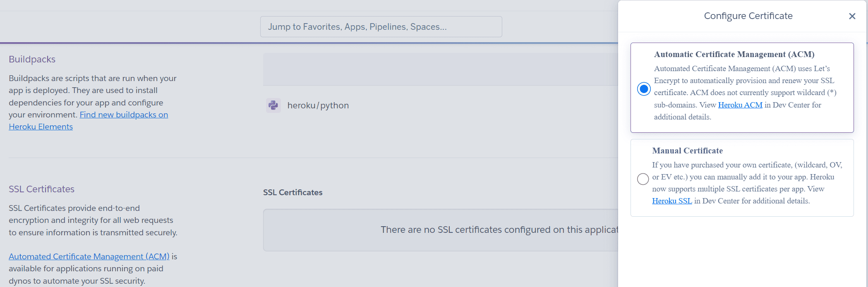
Task: Open the Heroku ACM Dev Center link
Action: (x=740, y=105)
